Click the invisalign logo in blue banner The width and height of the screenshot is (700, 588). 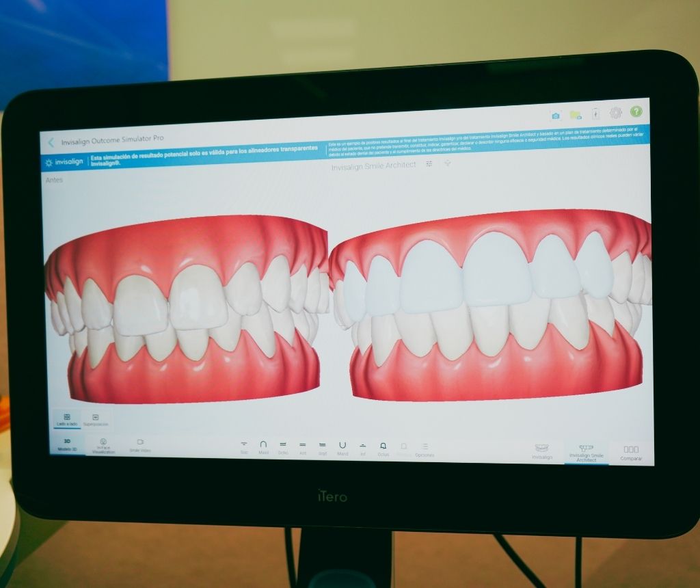tap(65, 162)
